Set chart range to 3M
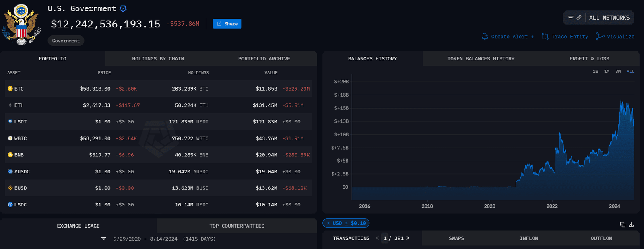Image resolution: width=644 pixels, height=249 pixels. click(618, 71)
